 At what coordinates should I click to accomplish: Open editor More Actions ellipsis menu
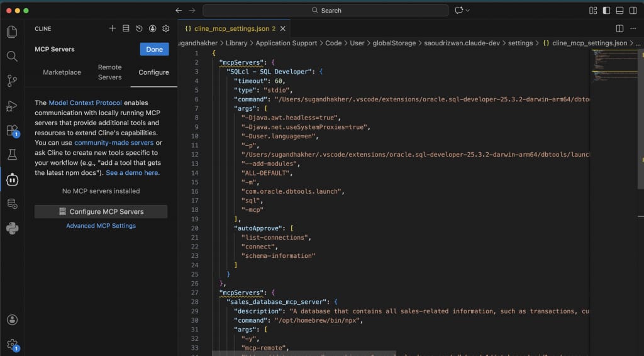coord(633,29)
